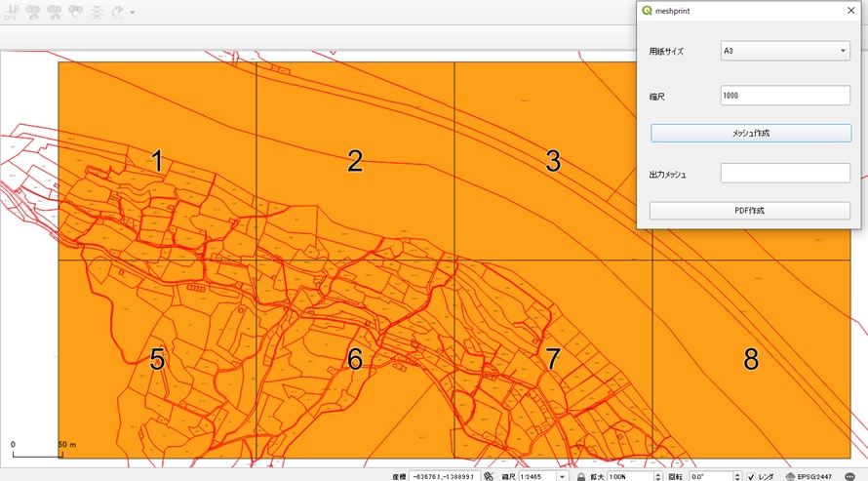Open the 用紙サイズ A3 dropdown
Viewport: 868px width, 481px height.
click(785, 51)
